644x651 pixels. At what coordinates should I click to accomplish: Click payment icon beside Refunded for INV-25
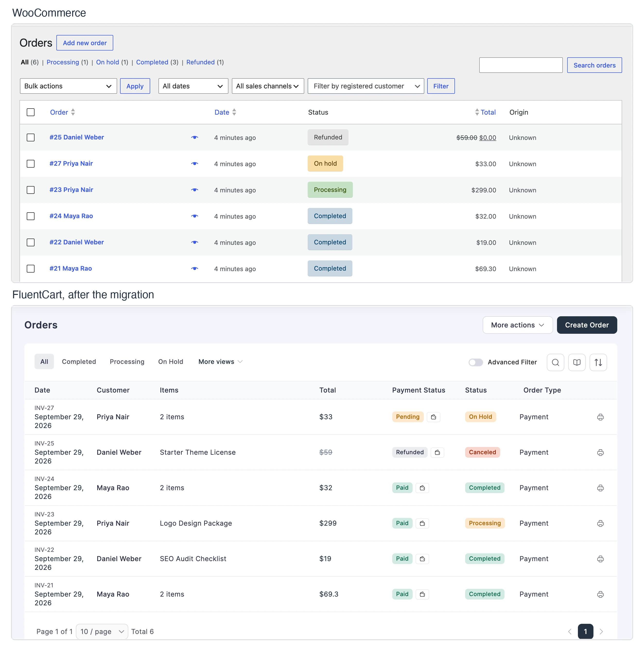pyautogui.click(x=437, y=453)
